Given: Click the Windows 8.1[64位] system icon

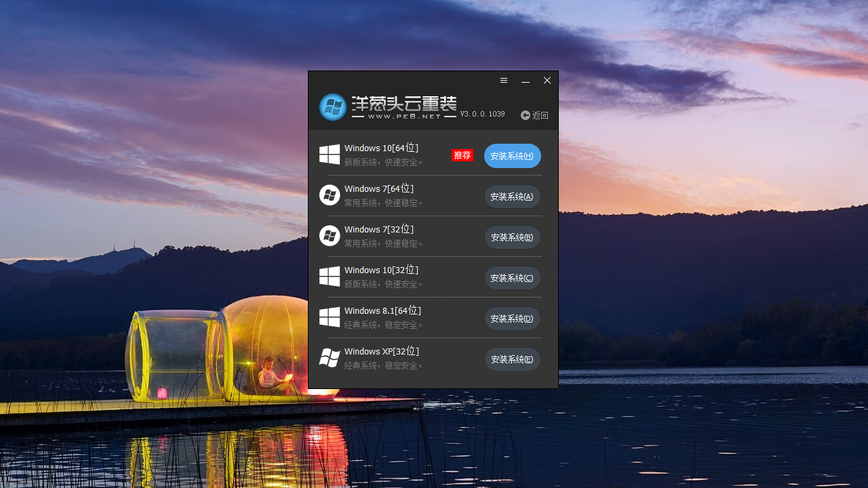Looking at the screenshot, I should pyautogui.click(x=330, y=317).
